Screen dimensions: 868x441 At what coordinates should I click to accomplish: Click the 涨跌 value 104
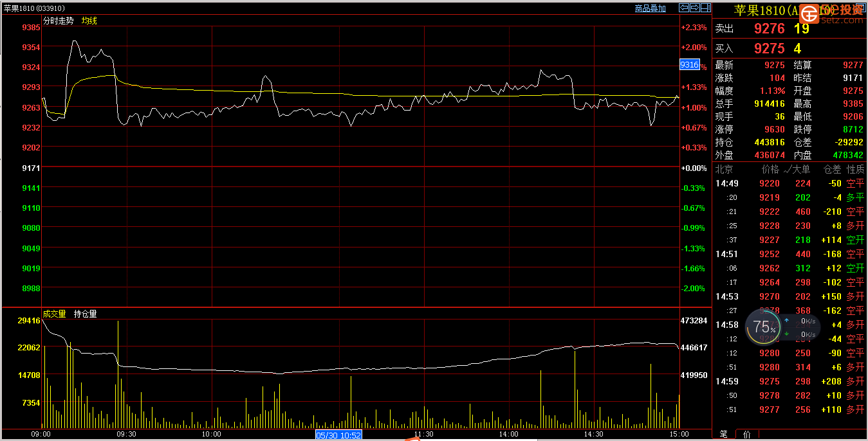777,78
